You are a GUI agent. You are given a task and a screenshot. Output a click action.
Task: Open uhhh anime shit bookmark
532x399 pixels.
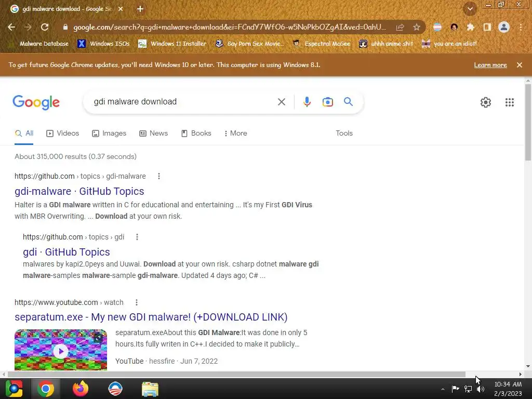(386, 44)
